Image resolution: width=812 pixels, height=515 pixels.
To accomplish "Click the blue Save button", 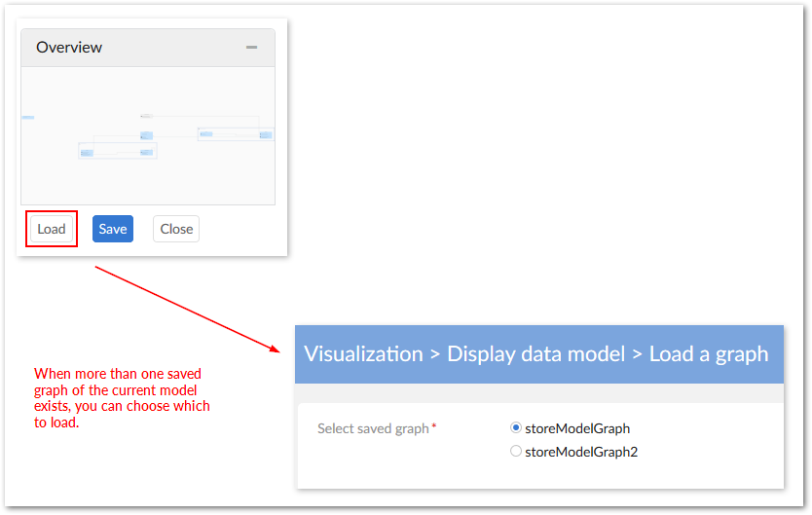I will (113, 230).
